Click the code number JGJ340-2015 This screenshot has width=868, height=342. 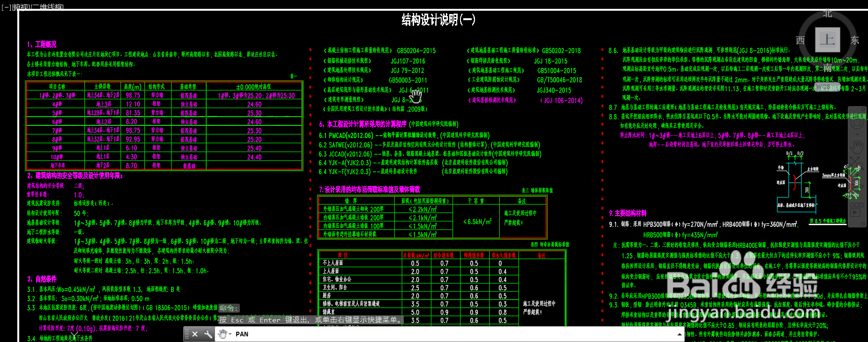pos(554,90)
